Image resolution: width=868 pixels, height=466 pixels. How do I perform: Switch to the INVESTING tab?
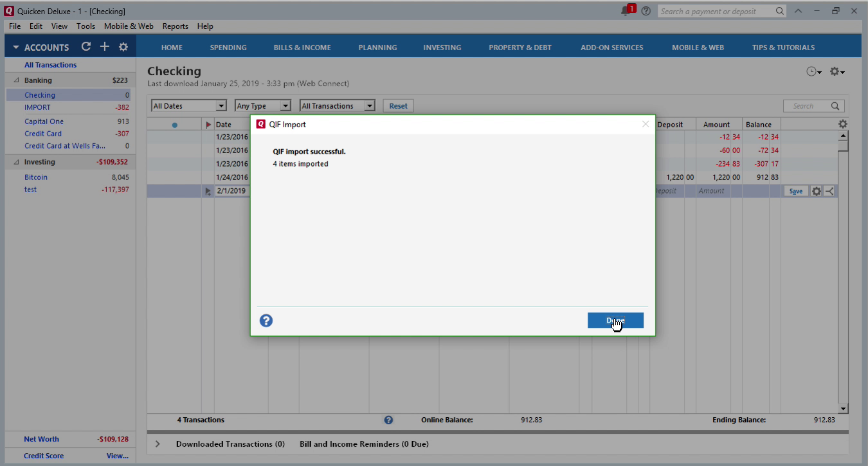[442, 48]
